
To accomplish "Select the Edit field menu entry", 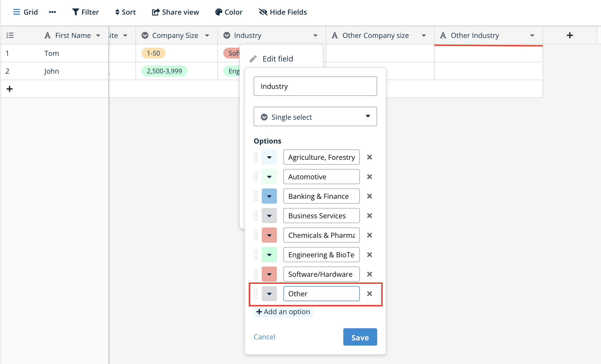I will coord(277,59).
